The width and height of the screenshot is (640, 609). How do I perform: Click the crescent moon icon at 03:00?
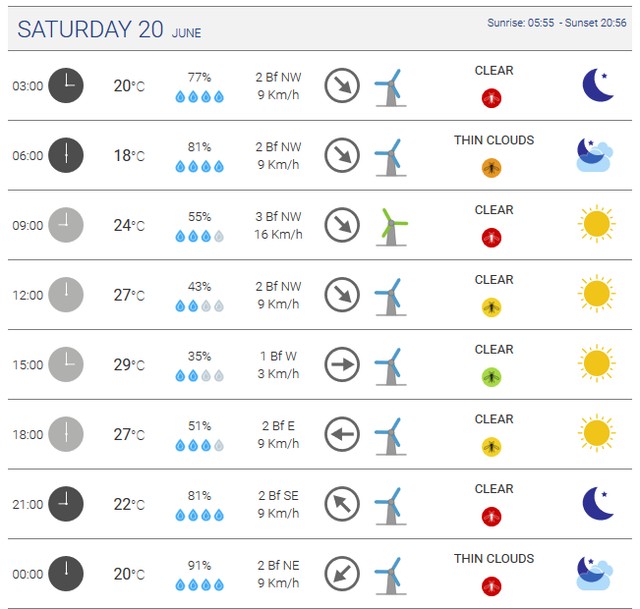coord(597,86)
